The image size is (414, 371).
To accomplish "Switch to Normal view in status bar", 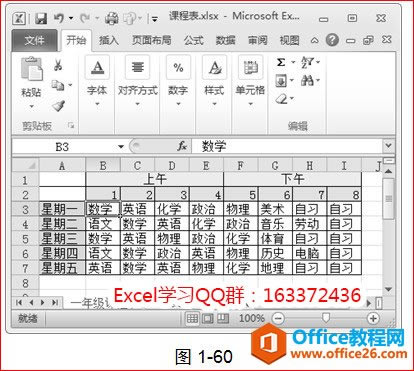I will pyautogui.click(x=192, y=319).
